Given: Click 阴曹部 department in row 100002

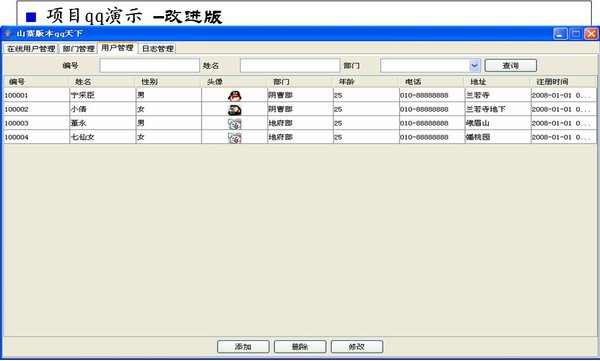Looking at the screenshot, I should tap(300, 109).
